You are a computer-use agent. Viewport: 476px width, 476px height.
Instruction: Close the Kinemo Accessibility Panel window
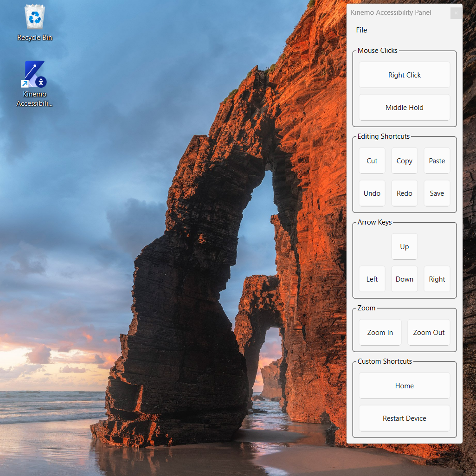click(x=456, y=13)
